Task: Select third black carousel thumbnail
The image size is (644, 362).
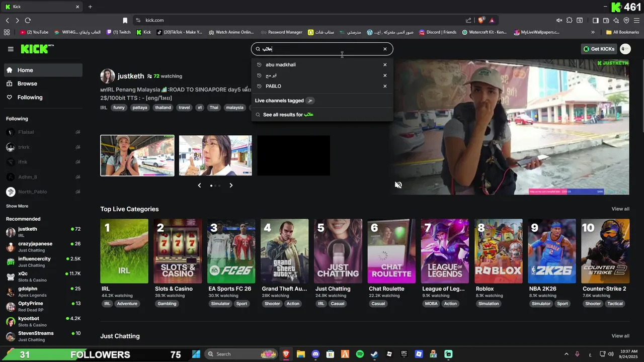Action: pos(294,155)
